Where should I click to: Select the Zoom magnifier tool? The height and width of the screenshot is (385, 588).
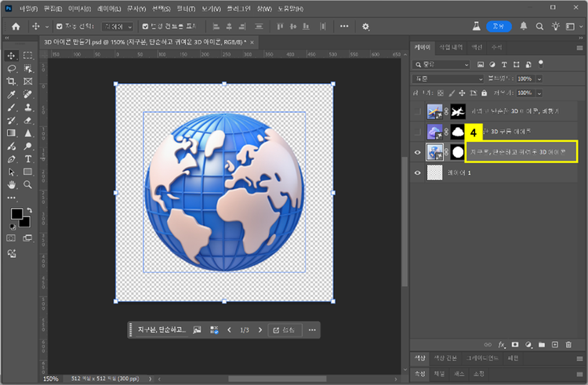pos(27,184)
